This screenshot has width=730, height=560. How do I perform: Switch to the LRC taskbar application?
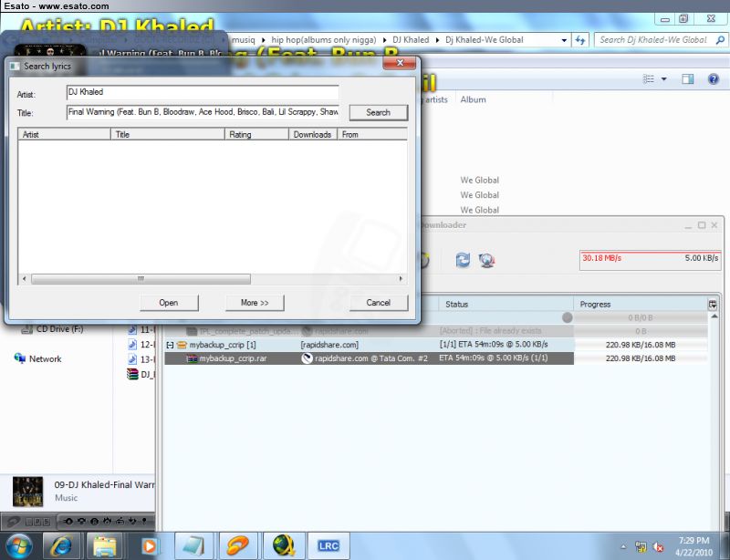pyautogui.click(x=328, y=545)
